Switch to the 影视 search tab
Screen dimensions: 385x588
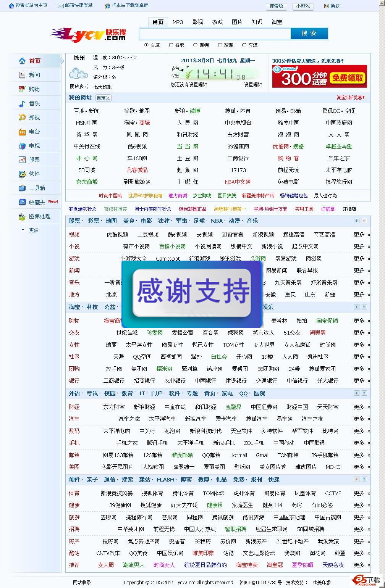coord(197,22)
